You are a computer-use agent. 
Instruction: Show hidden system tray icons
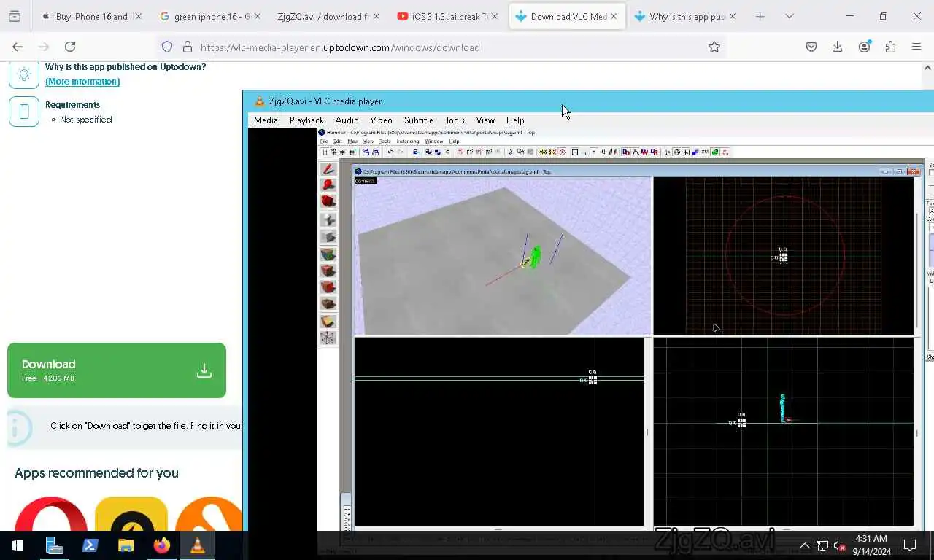(805, 545)
